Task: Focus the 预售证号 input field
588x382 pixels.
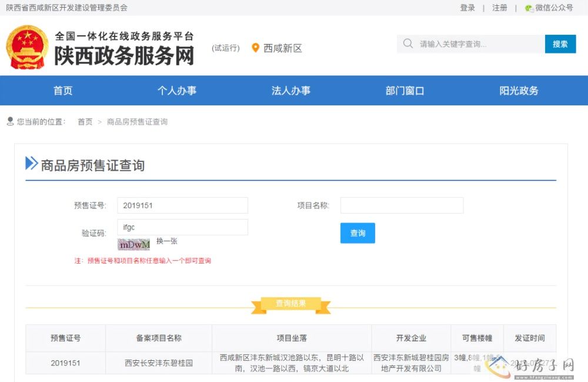Action: click(x=182, y=205)
